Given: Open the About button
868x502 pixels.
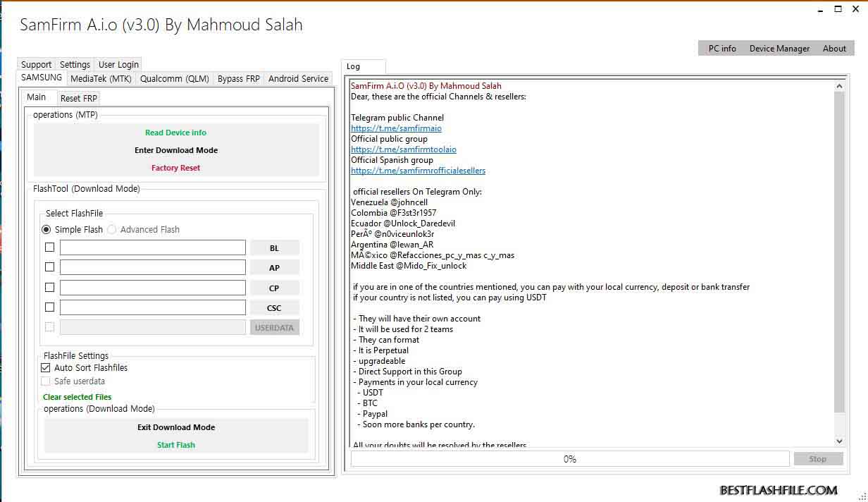Looking at the screenshot, I should click(834, 49).
